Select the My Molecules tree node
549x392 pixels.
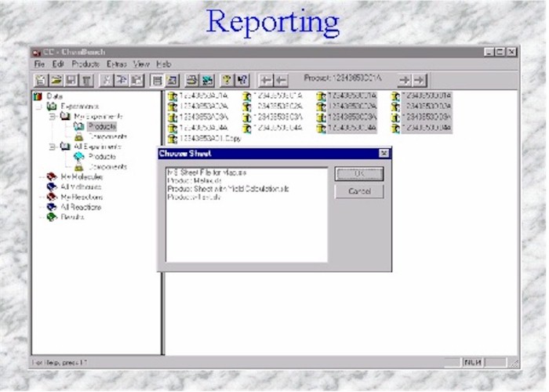(82, 176)
